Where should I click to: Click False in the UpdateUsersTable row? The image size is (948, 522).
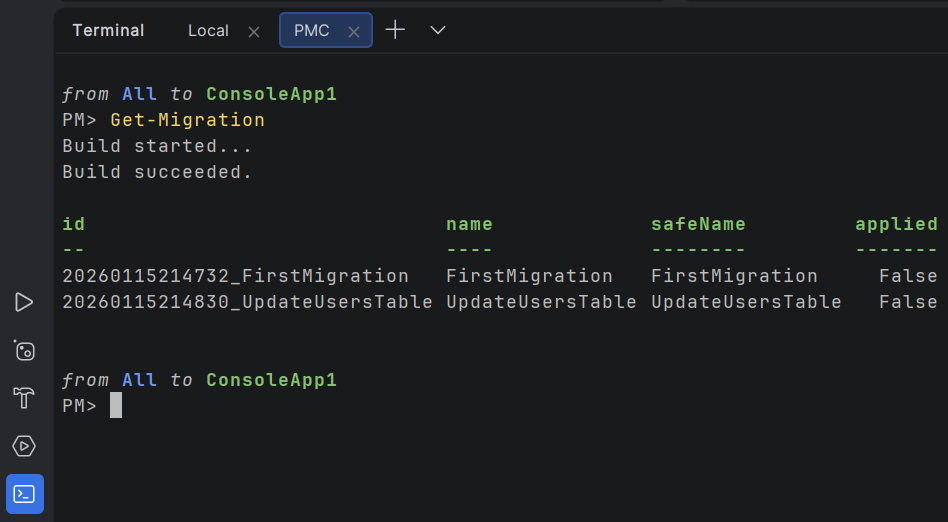(908, 301)
